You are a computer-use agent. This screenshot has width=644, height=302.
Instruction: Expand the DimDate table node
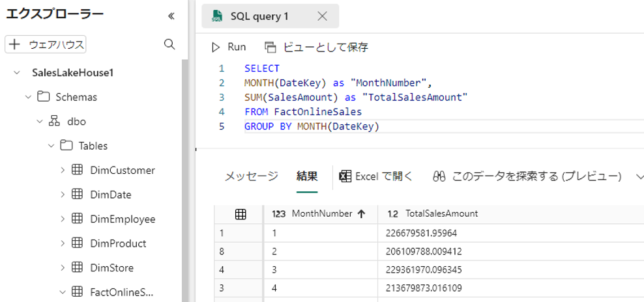(63, 195)
